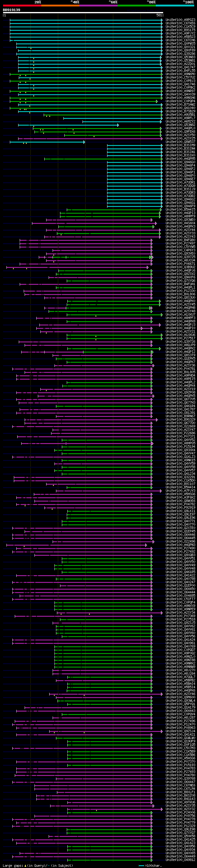Image resolution: width=197 pixels, height=868 pixels.
Task: Select label UniRef100_Q9XF89
Action: pyautogui.click(x=180, y=50)
